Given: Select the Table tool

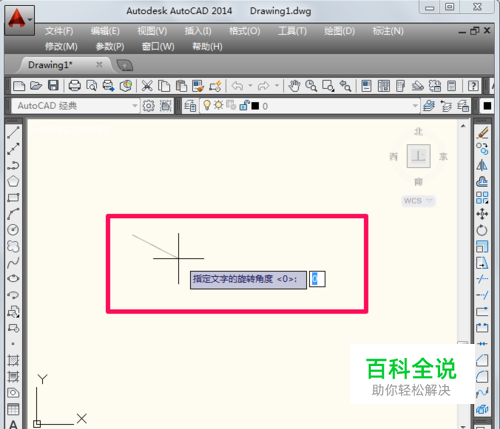Looking at the screenshot, I should click(x=13, y=409).
